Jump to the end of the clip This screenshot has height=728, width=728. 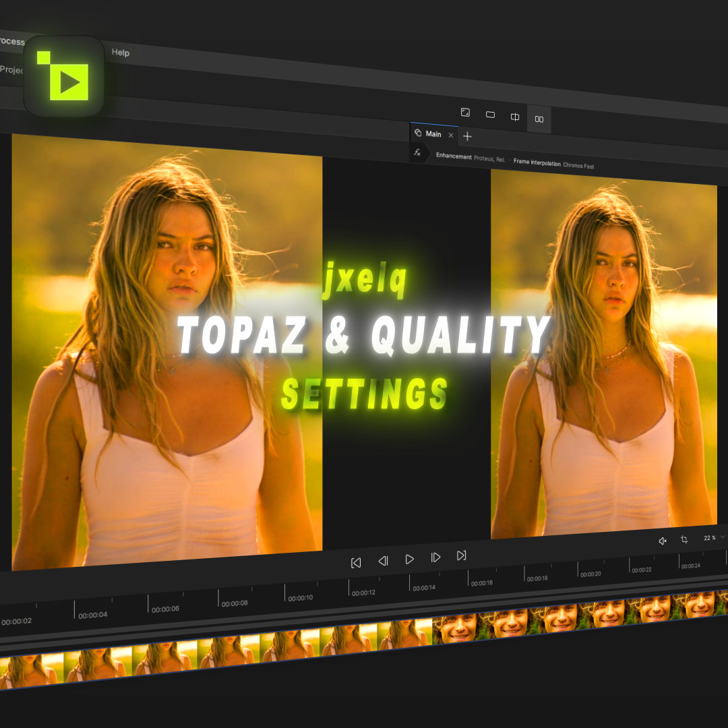(461, 555)
